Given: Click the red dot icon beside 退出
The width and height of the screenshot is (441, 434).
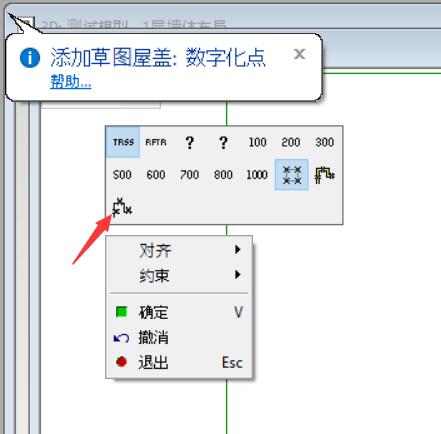Looking at the screenshot, I should tap(121, 362).
